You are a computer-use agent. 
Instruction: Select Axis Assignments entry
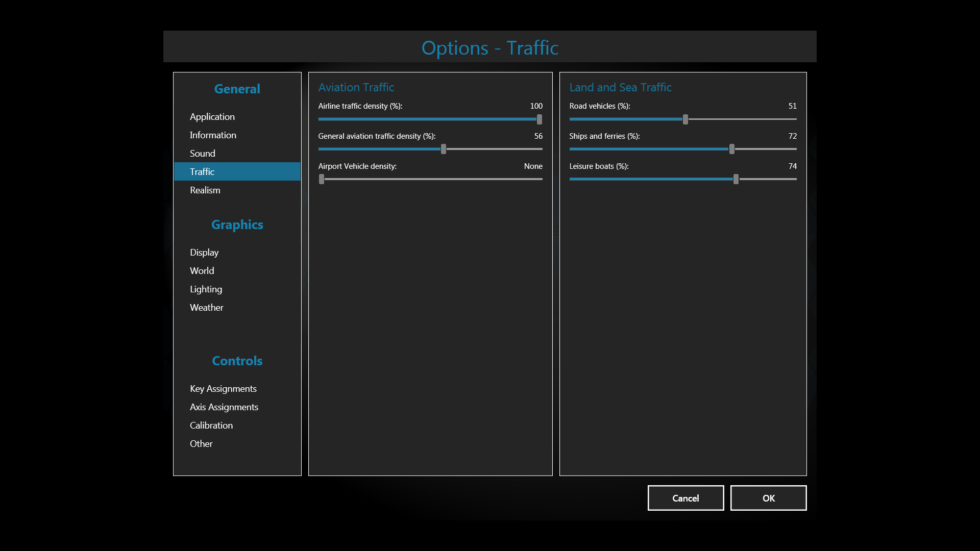[224, 407]
